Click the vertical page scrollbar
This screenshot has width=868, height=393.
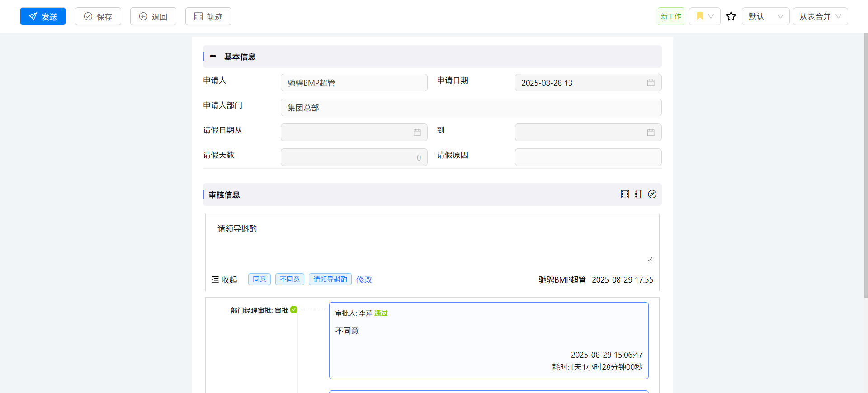pos(866,165)
